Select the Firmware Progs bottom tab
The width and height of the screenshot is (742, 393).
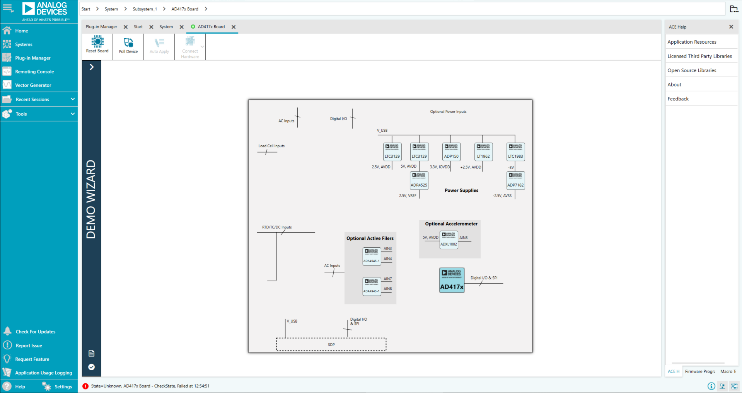pyautogui.click(x=700, y=372)
